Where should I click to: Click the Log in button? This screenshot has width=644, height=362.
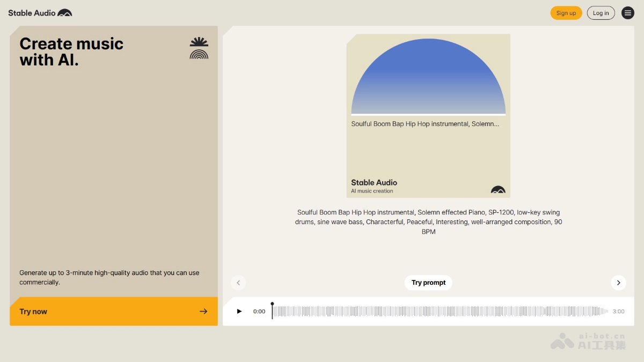(601, 13)
